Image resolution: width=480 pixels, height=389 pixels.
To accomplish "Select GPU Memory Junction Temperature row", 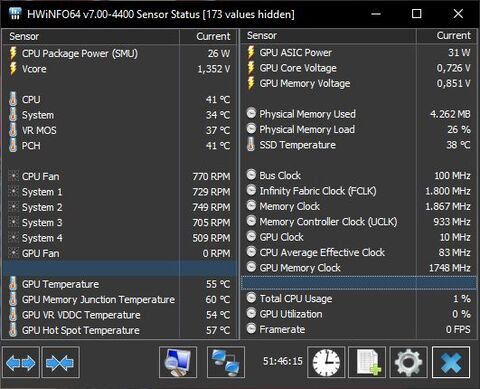I will (x=120, y=299).
